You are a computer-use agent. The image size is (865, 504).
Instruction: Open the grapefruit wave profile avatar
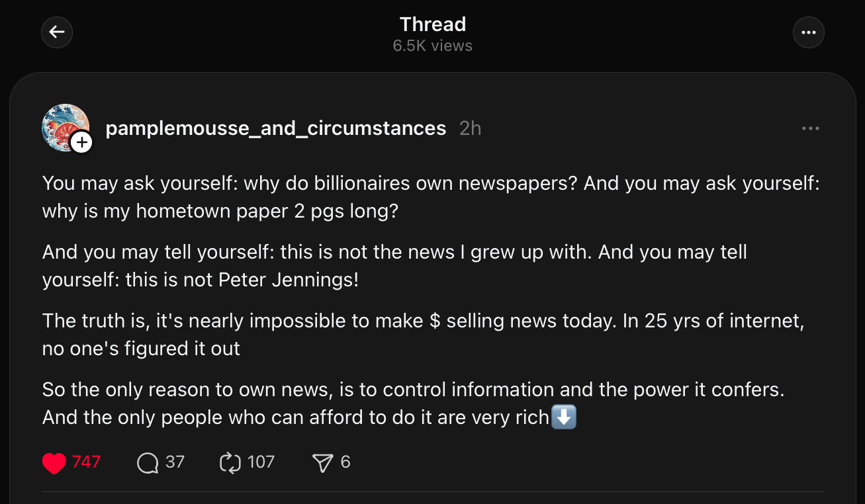[x=64, y=126]
